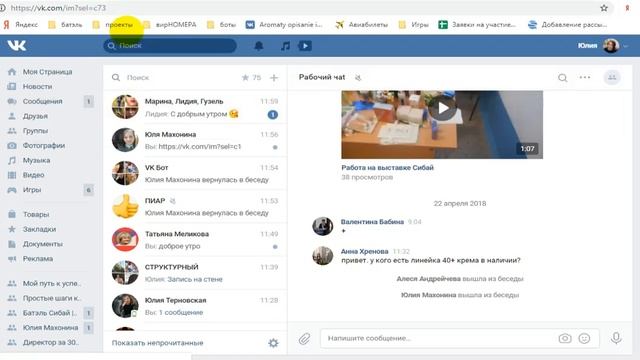The image size is (640, 360).
Task: Search within conversations list field
Action: pos(176,78)
